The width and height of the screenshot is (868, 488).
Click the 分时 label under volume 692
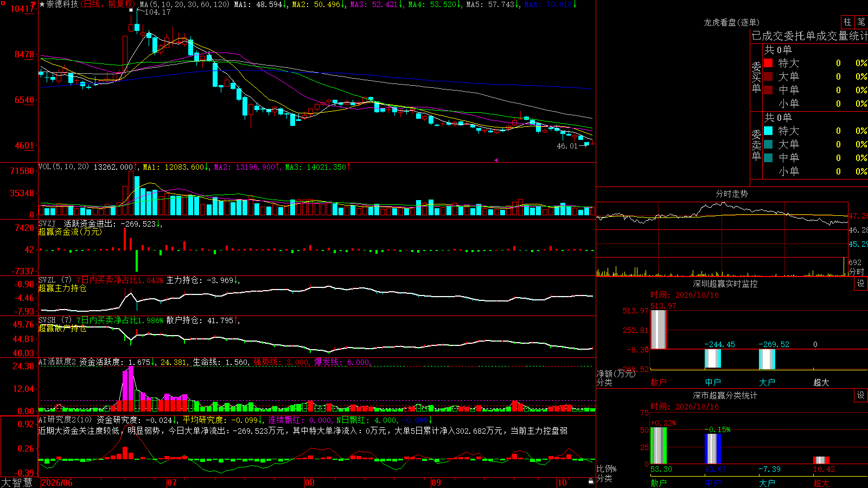[x=857, y=271]
